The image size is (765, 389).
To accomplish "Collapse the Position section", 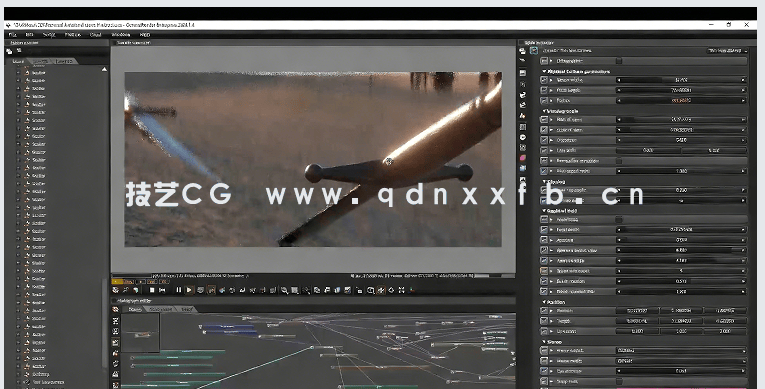I will (x=544, y=302).
